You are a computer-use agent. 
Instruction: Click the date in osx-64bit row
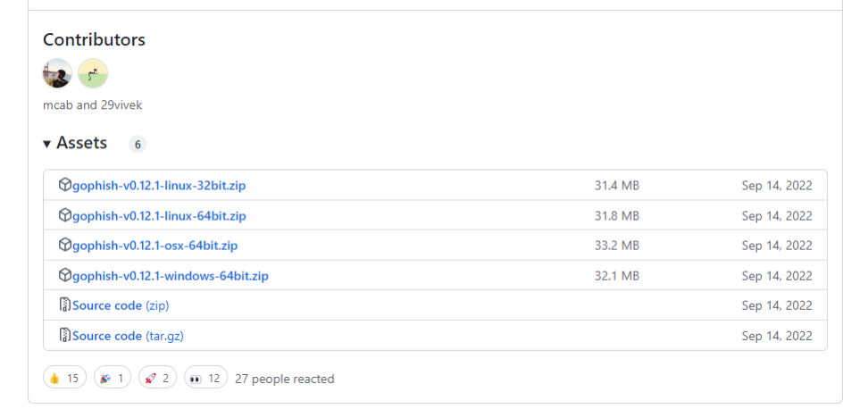(777, 246)
